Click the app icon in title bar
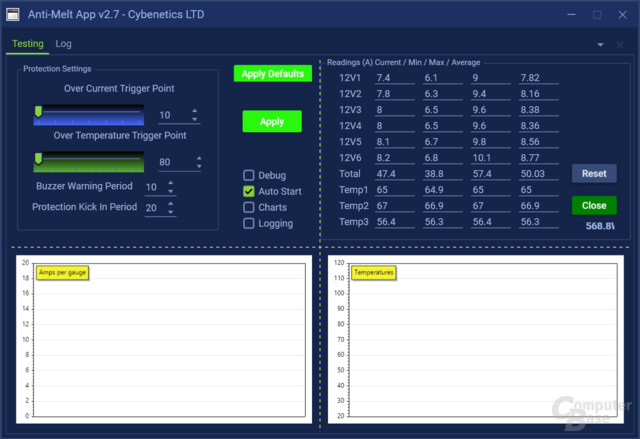 coord(14,15)
